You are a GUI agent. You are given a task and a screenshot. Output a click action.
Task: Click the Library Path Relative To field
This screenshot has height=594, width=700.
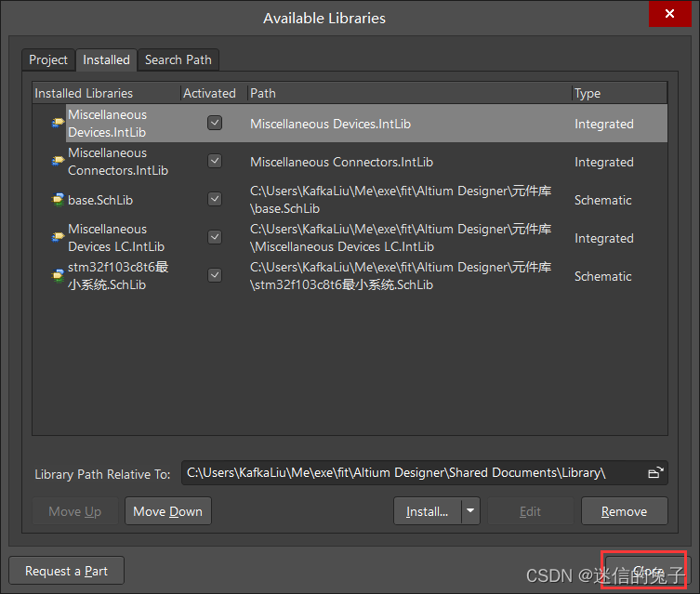[409, 473]
